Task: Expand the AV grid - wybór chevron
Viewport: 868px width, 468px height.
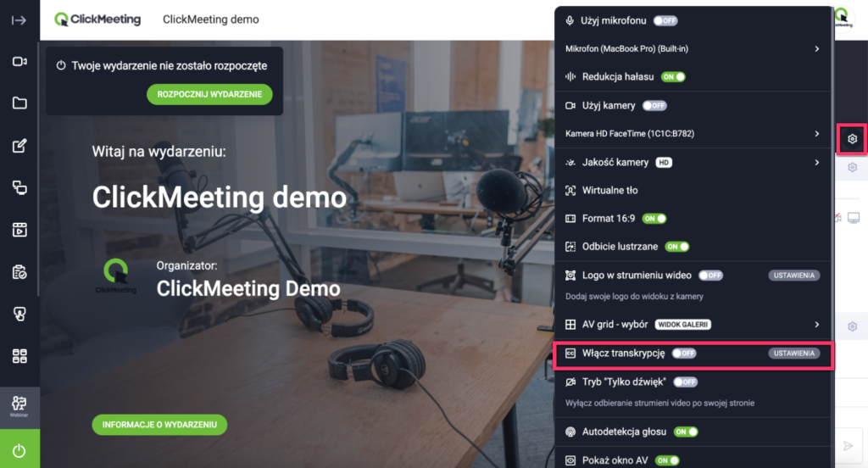Action: tap(817, 325)
